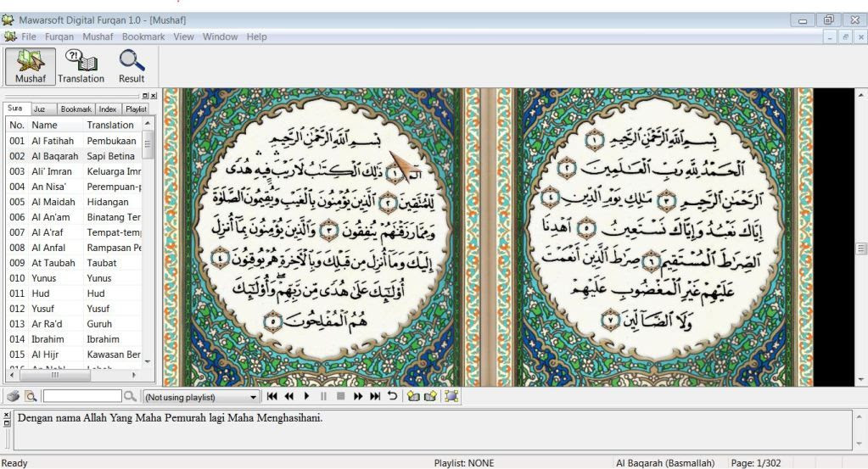Switch to the Index tab
The image size is (868, 469).
108,109
